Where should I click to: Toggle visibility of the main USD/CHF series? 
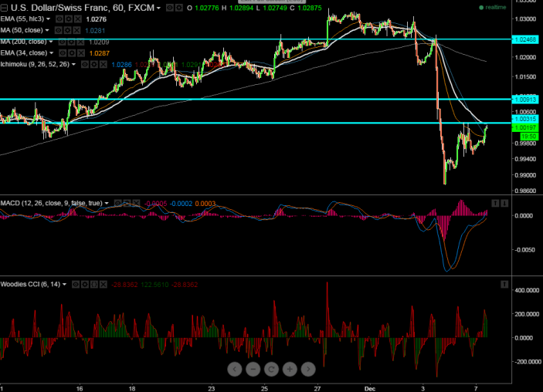(x=170, y=8)
